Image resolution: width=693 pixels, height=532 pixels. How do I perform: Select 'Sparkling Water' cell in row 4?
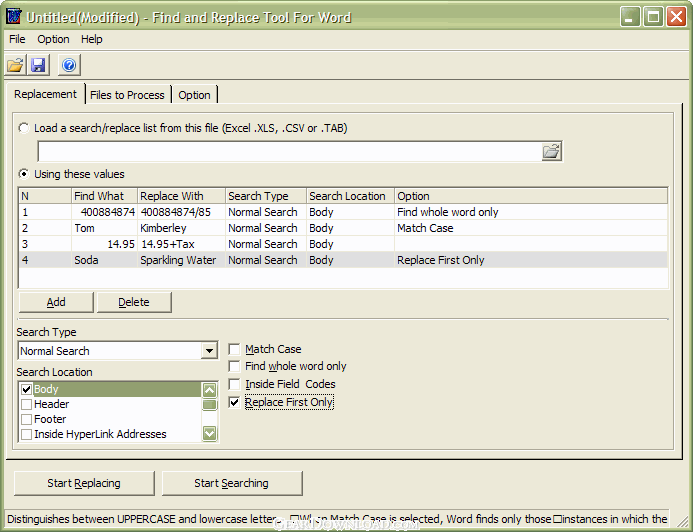tap(182, 260)
